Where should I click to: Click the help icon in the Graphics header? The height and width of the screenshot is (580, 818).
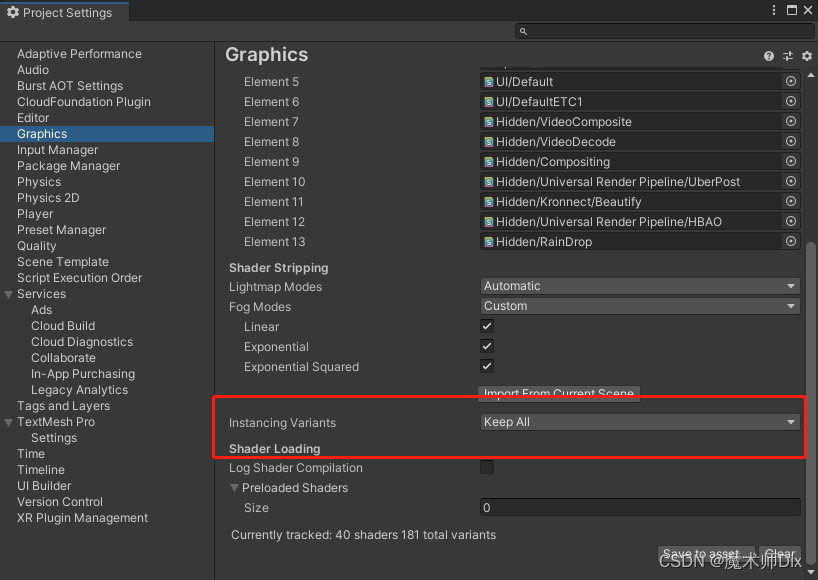[x=768, y=55]
